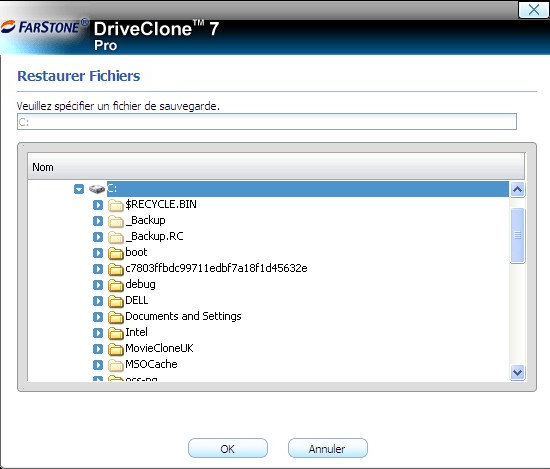Click the scrollbar up arrow
The height and width of the screenshot is (469, 550).
point(517,190)
